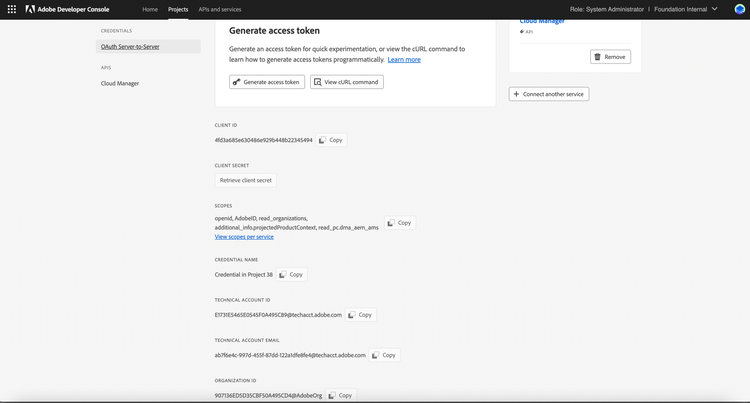Click the key icon on Generate access token
The height and width of the screenshot is (403, 750).
coord(236,82)
